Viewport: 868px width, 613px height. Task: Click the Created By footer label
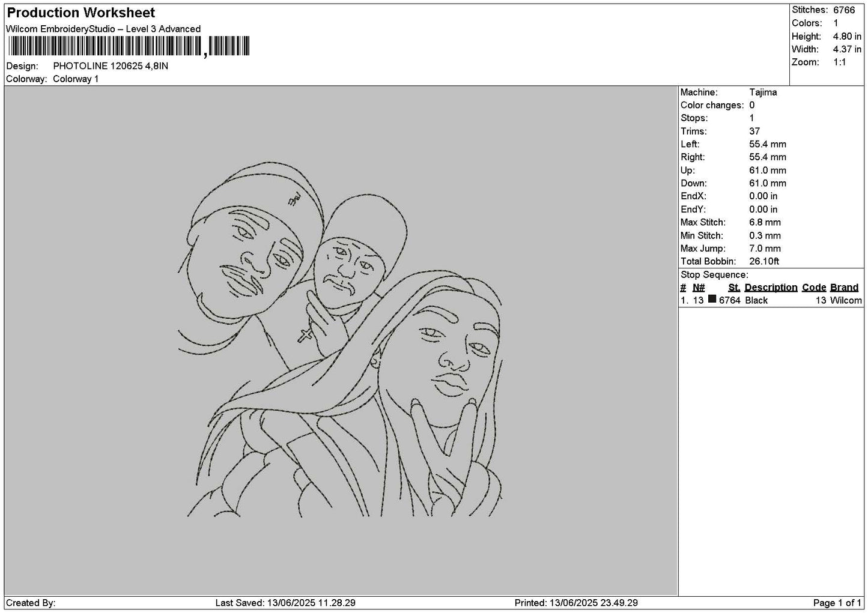pos(31,603)
